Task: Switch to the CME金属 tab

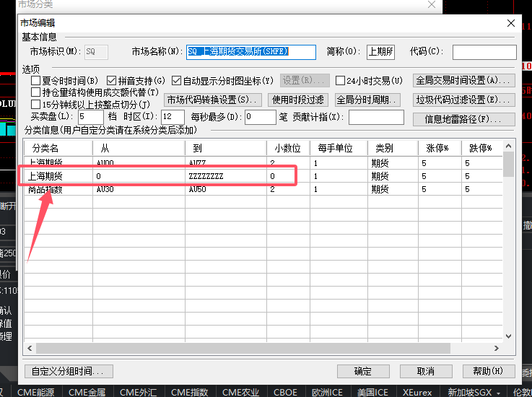Action: click(x=87, y=392)
